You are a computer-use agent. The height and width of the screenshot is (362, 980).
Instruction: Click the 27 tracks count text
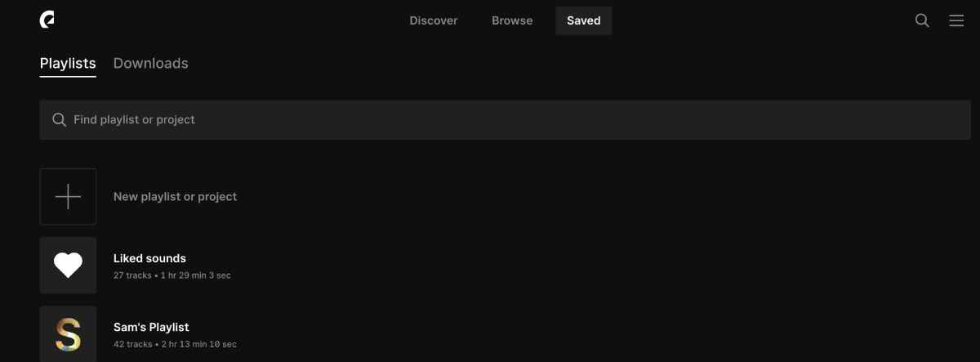coord(132,275)
